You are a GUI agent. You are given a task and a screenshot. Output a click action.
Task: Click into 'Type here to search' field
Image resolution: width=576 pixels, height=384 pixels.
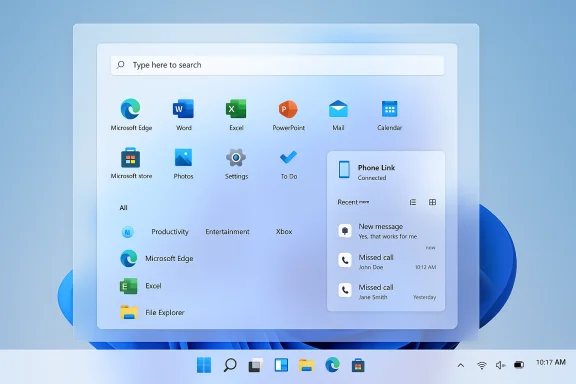277,65
